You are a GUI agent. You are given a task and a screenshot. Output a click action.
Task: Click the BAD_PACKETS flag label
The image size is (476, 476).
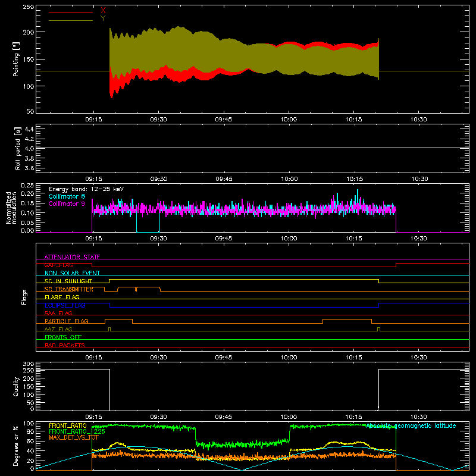(x=65, y=345)
